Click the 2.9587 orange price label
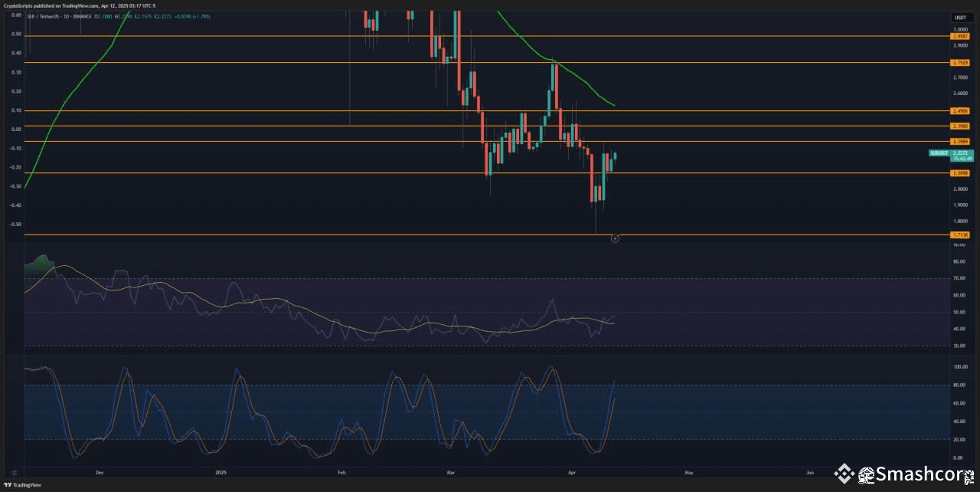This screenshot has height=492, width=980. coord(960,36)
